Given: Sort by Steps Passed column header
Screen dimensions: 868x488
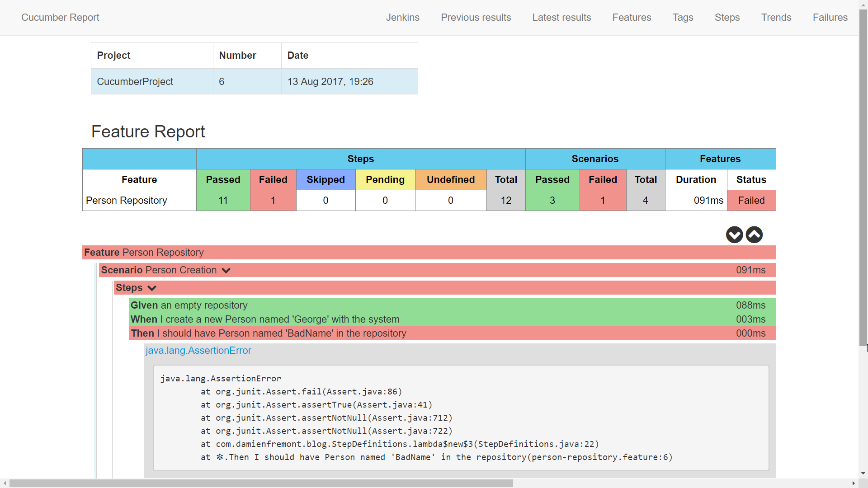Looking at the screenshot, I should pyautogui.click(x=223, y=180).
